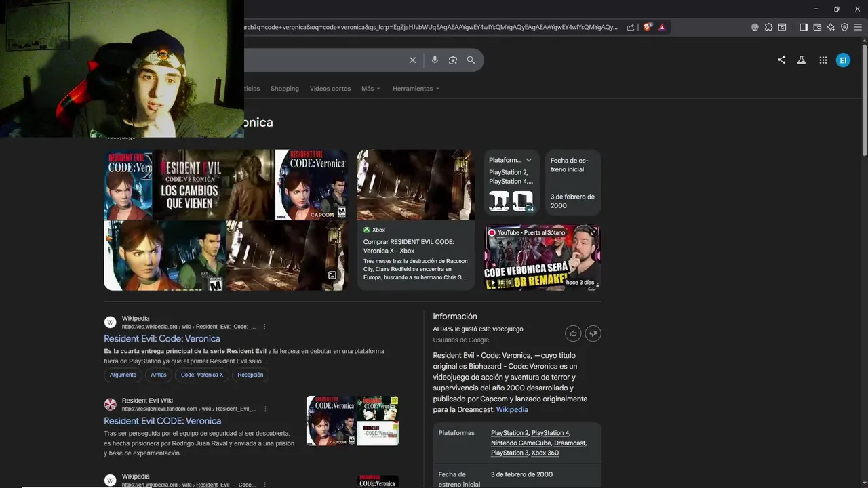Open Resident Evil: Code: Veronica Wikipedia link
Viewport: 868px width, 488px height.
point(162,338)
